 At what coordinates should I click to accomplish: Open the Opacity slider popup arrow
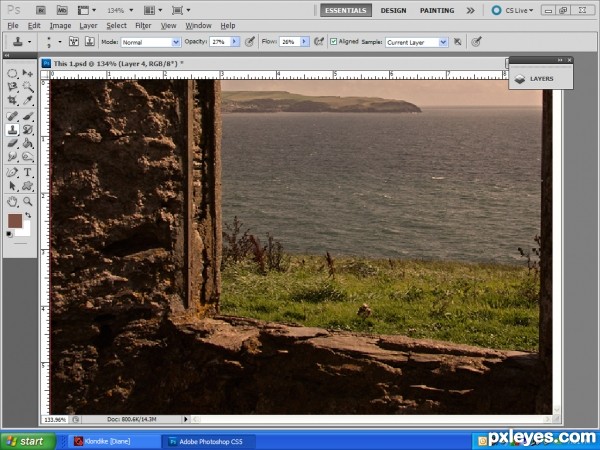pyautogui.click(x=235, y=42)
